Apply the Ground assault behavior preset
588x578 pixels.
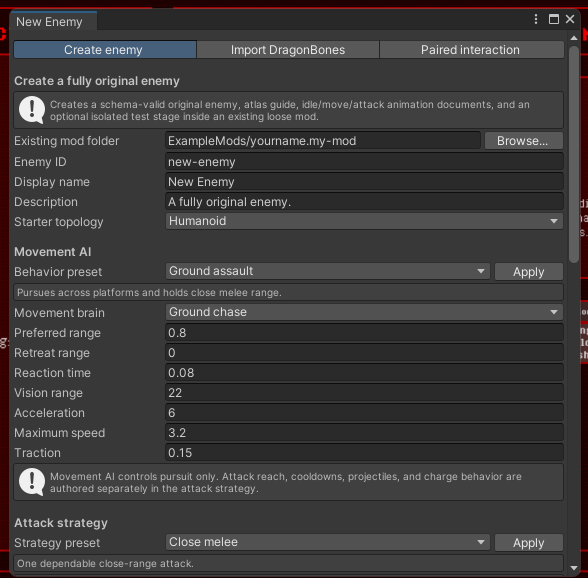click(528, 272)
